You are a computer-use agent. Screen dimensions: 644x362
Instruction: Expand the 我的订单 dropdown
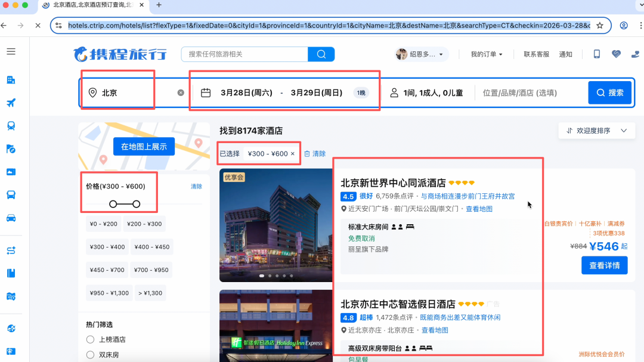pos(487,54)
